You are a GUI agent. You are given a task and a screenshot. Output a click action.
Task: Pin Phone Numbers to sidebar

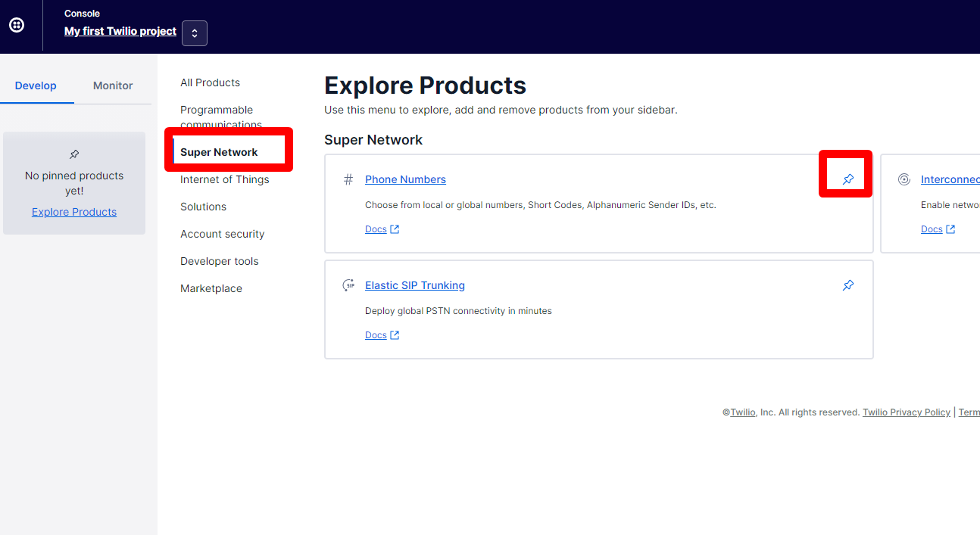coord(848,179)
